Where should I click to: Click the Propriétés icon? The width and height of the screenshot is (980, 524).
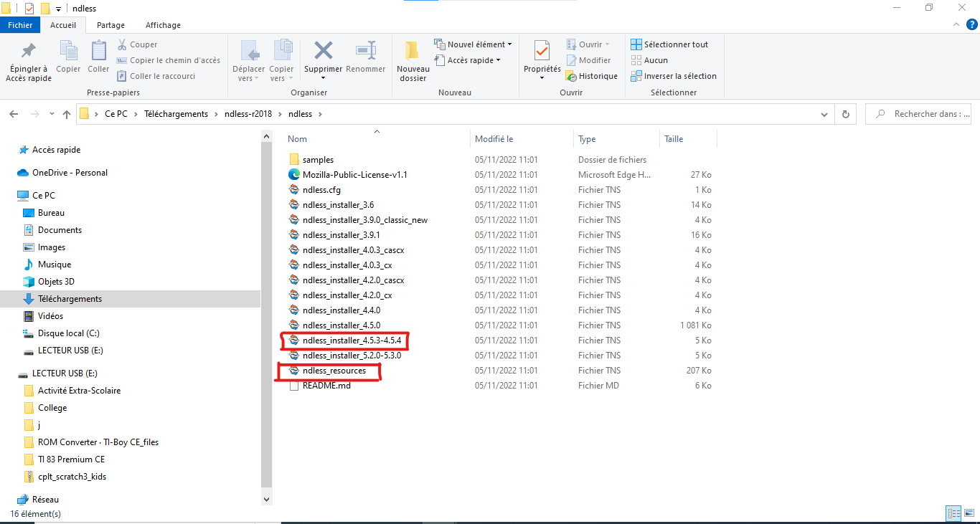[542, 52]
